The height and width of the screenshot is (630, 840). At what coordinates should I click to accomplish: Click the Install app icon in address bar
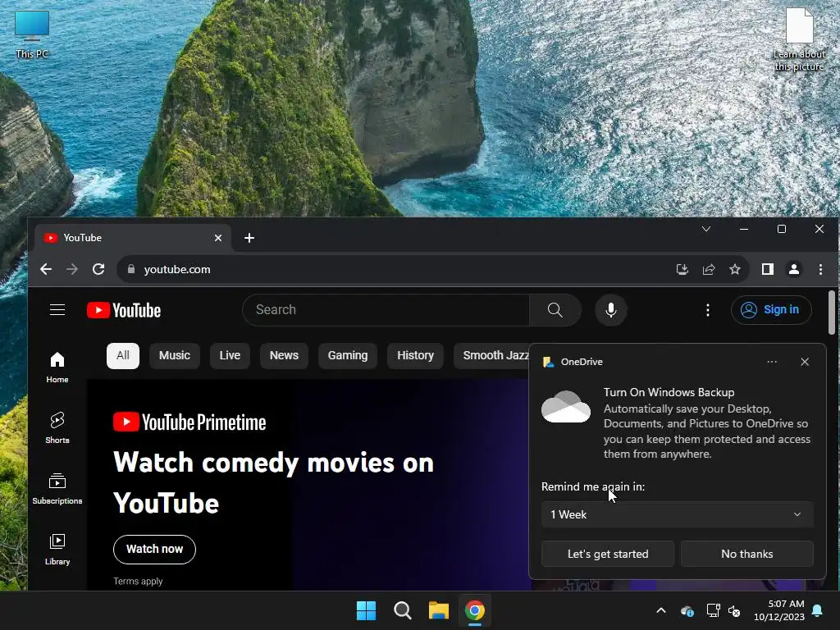click(x=682, y=269)
